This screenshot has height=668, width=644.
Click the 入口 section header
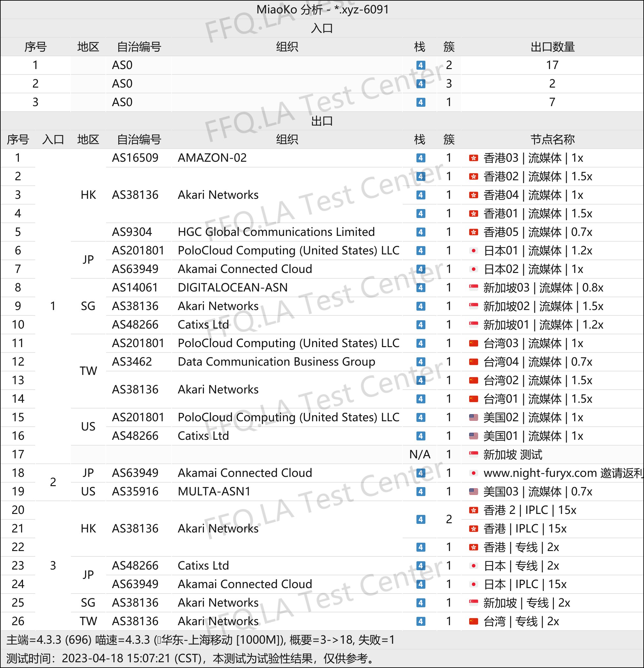tap(322, 28)
